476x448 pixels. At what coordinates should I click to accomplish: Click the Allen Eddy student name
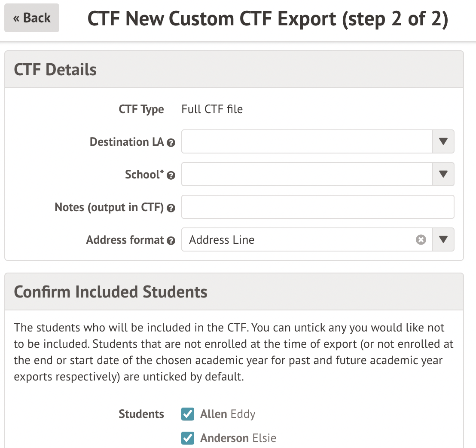tap(228, 414)
